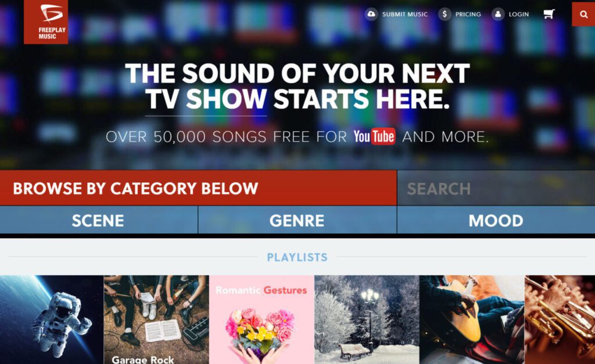
Task: Open the Romantic Gestures playlist
Action: 261,320
